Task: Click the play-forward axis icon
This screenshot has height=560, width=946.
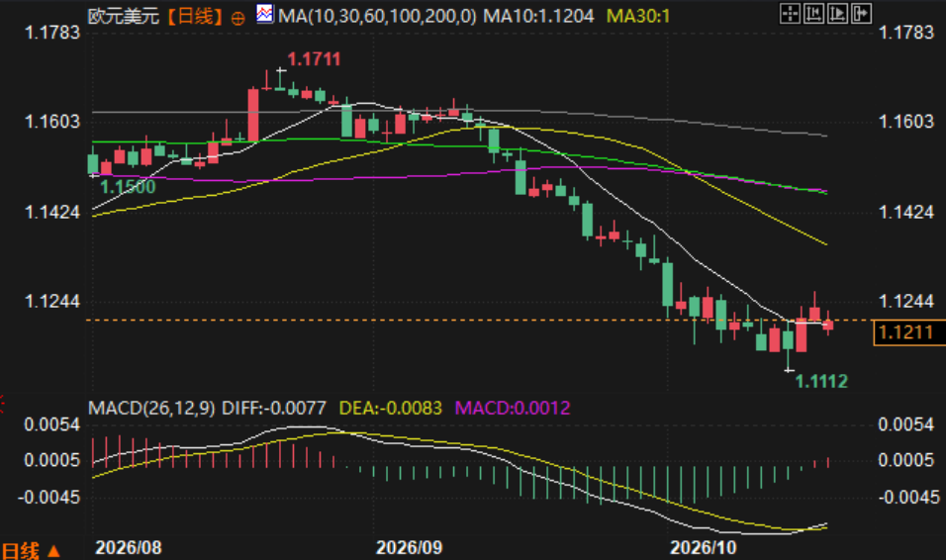Action: [837, 13]
